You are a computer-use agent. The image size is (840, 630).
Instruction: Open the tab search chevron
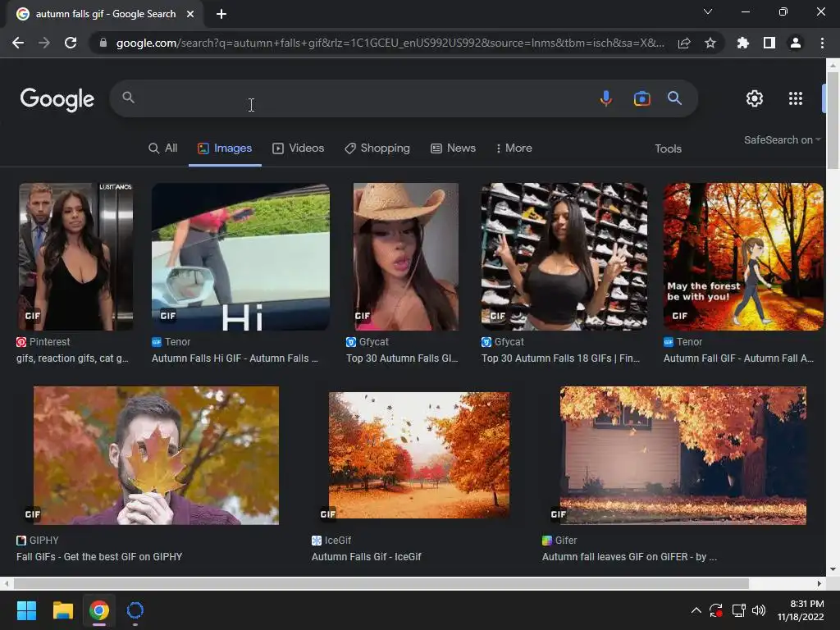pos(708,11)
